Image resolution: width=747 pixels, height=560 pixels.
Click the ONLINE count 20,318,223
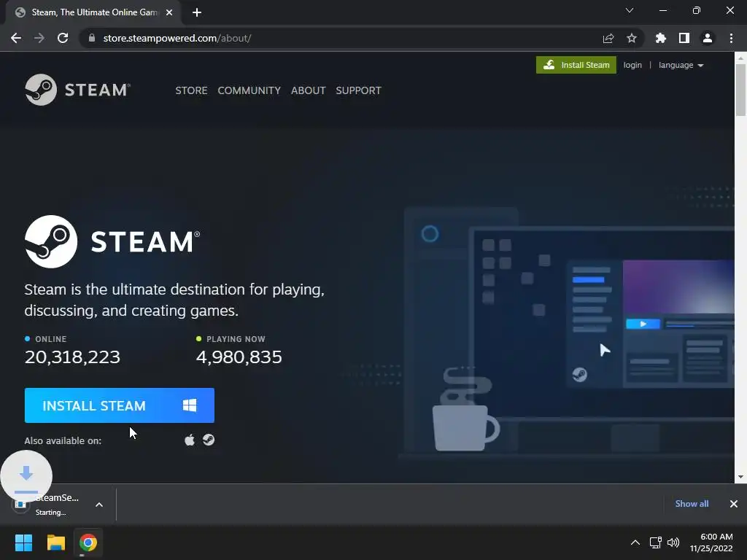point(72,357)
